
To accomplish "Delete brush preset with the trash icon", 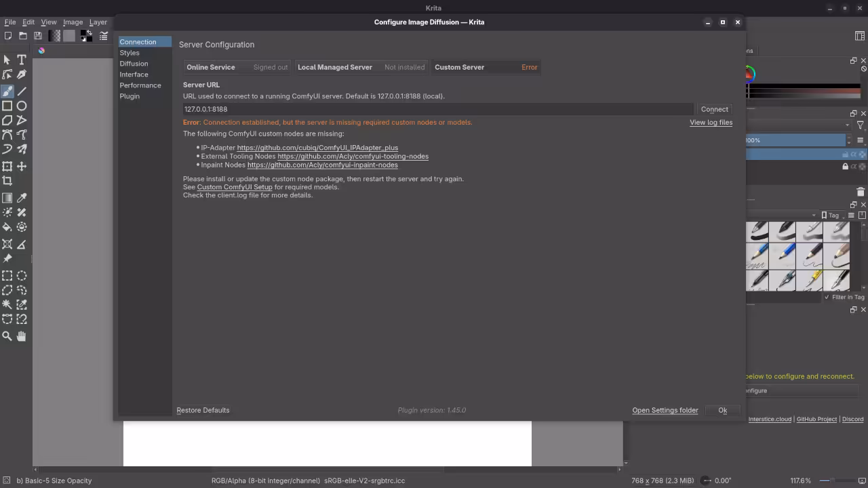I will click(861, 192).
